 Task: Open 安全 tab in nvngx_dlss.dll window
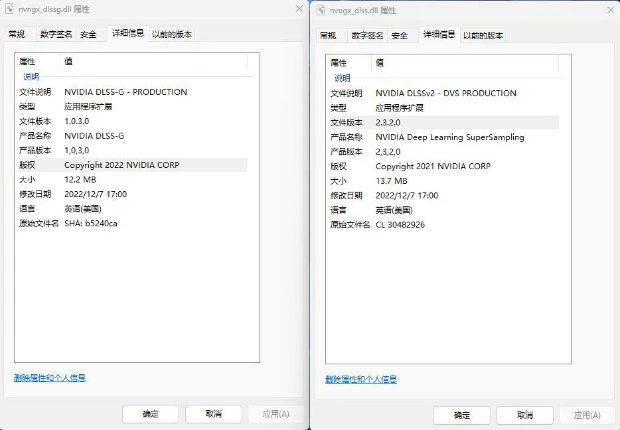pos(400,36)
